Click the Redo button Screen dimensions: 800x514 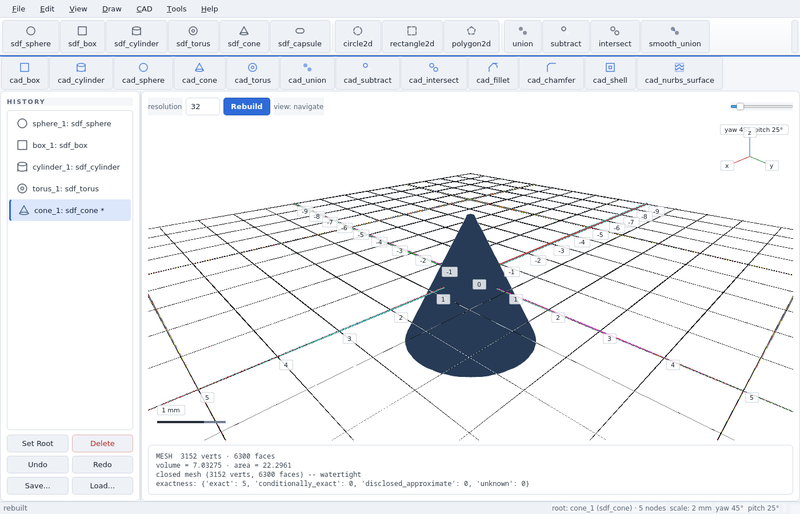click(x=102, y=464)
